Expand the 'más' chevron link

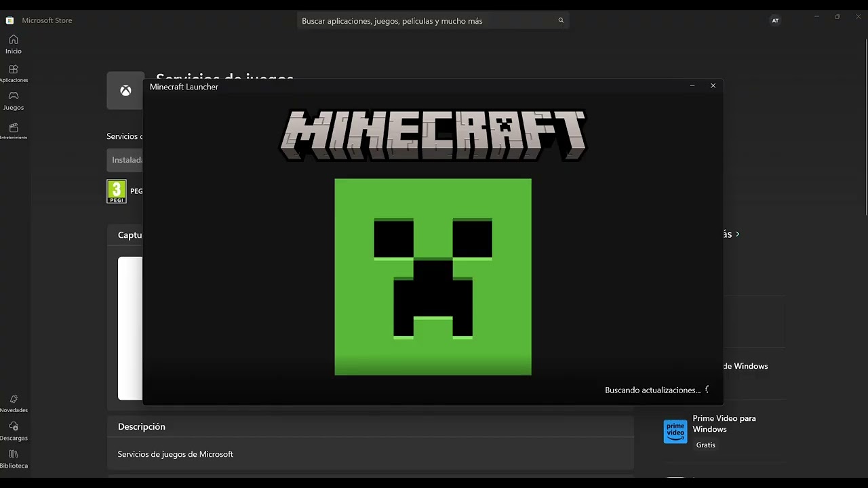737,234
